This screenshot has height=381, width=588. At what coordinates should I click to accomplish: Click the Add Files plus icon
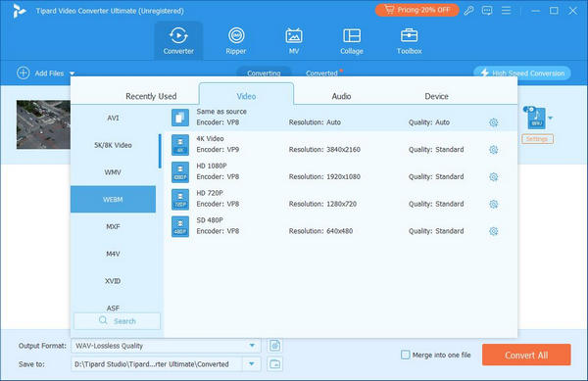(x=24, y=73)
